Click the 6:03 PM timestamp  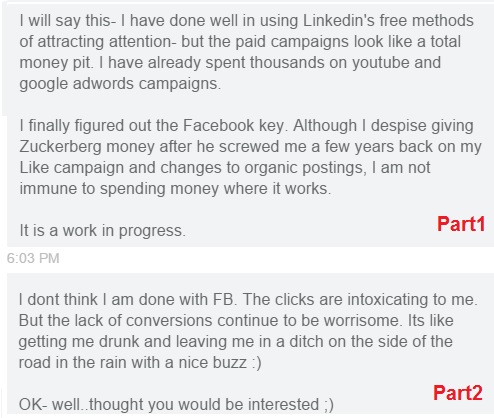click(33, 258)
